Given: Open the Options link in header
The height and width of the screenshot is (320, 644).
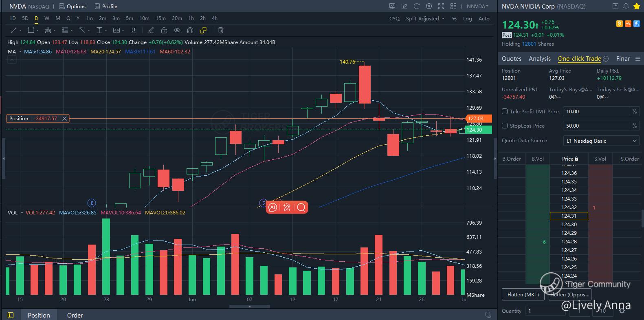Looking at the screenshot, I should pos(72,6).
